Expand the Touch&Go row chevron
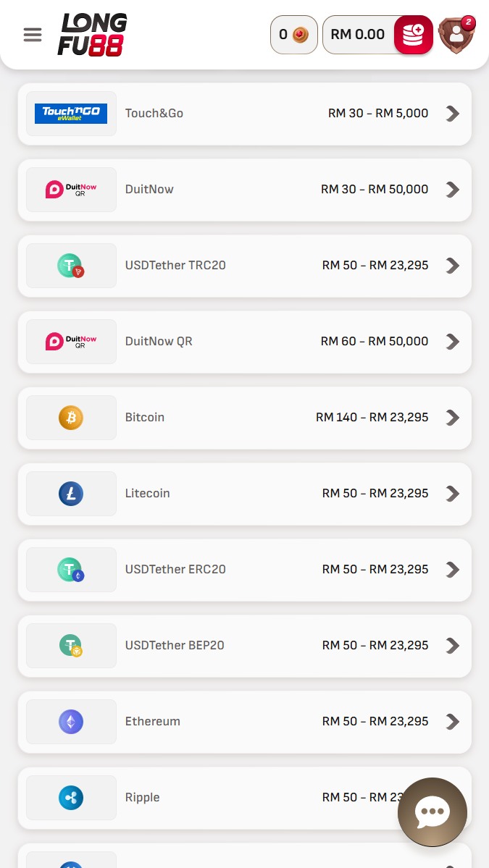The width and height of the screenshot is (489, 868). [453, 114]
